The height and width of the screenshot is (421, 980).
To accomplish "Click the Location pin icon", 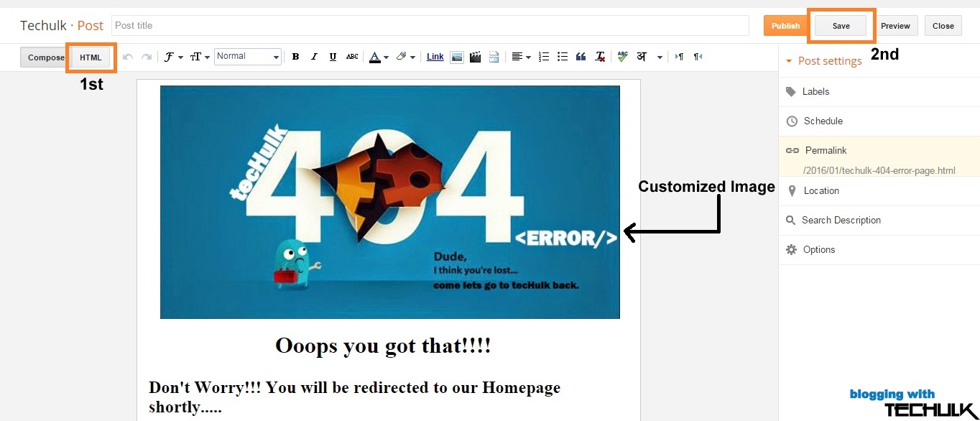I will pos(792,191).
